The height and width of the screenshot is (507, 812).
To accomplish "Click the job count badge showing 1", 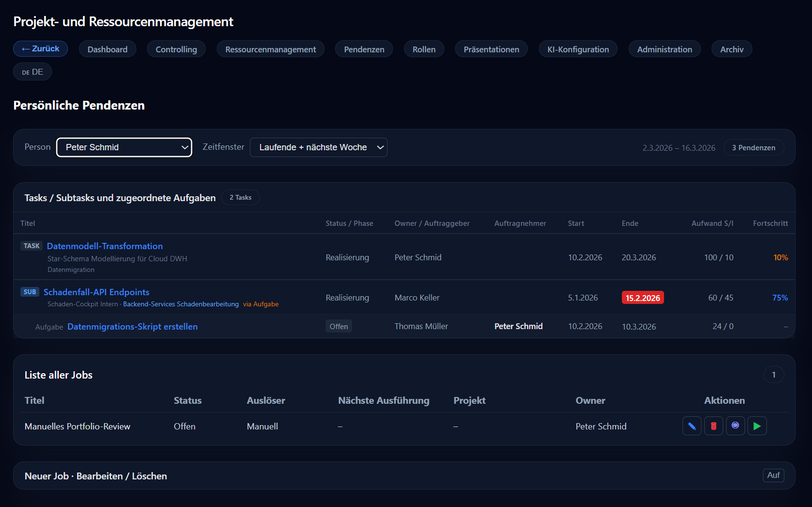I will pyautogui.click(x=774, y=375).
